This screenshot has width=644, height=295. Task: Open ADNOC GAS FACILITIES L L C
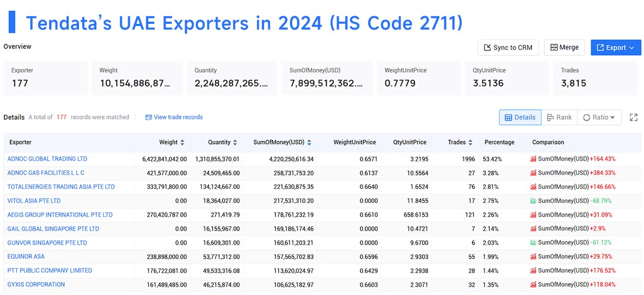pyautogui.click(x=46, y=173)
